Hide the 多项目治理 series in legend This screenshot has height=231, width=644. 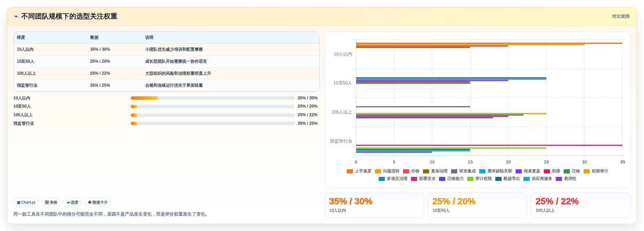click(x=393, y=179)
